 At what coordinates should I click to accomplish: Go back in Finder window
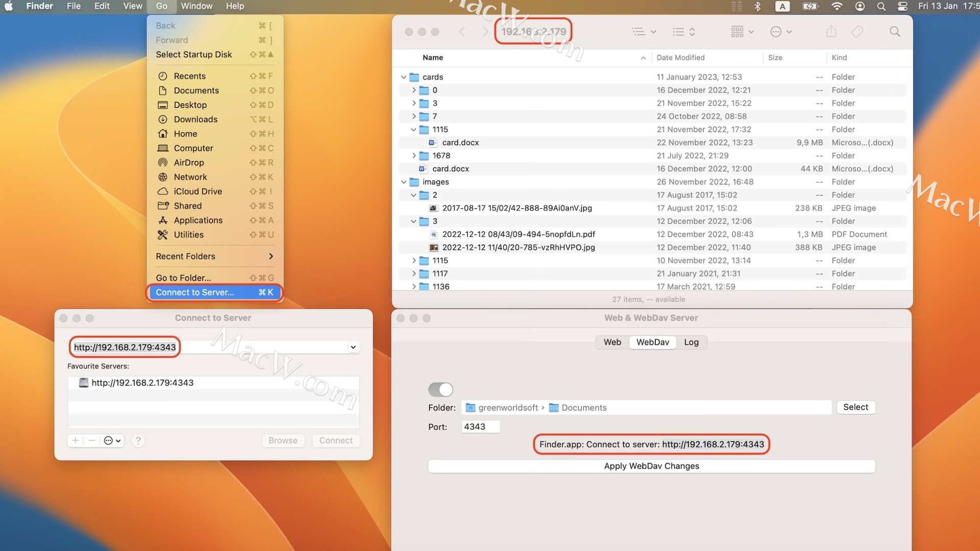tap(462, 32)
